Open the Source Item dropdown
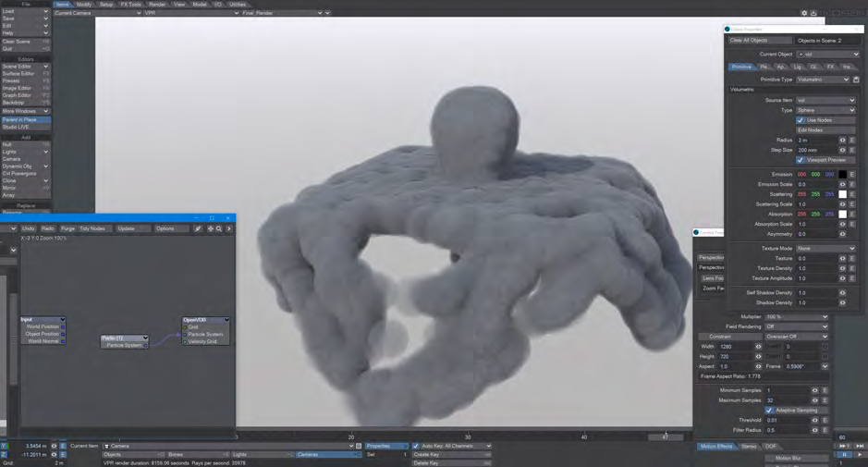The height and width of the screenshot is (467, 868). point(825,100)
